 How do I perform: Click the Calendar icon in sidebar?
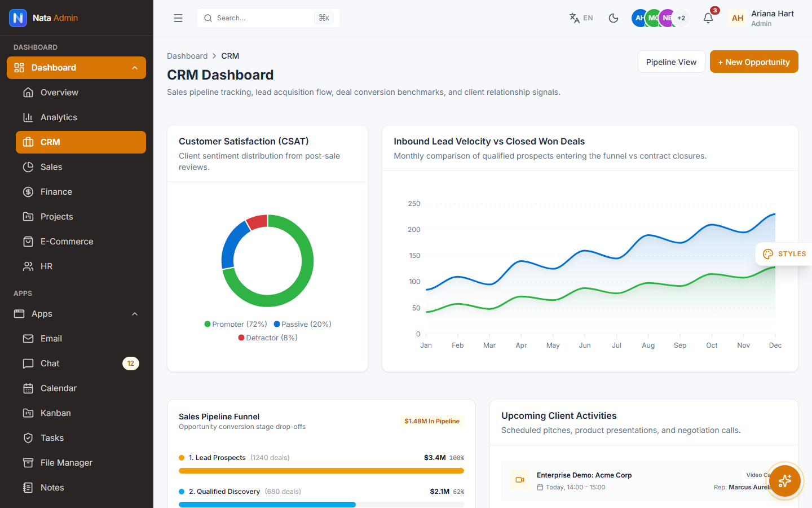point(28,388)
